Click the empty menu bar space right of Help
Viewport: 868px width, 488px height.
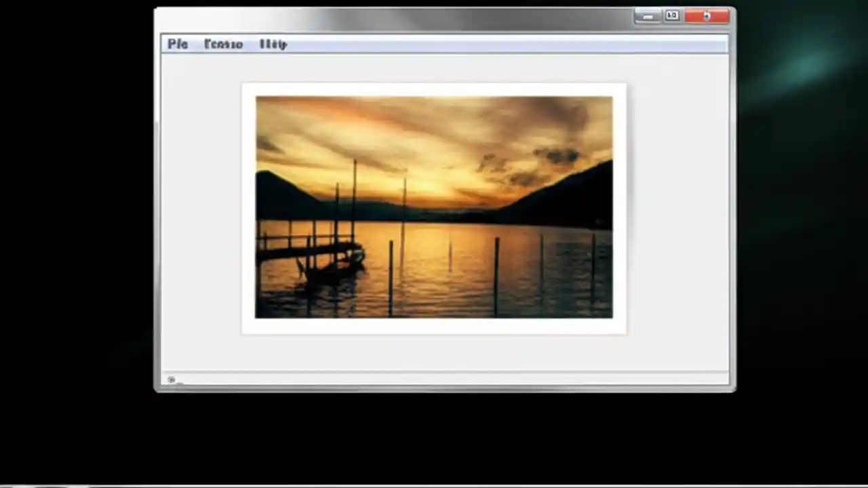475,44
